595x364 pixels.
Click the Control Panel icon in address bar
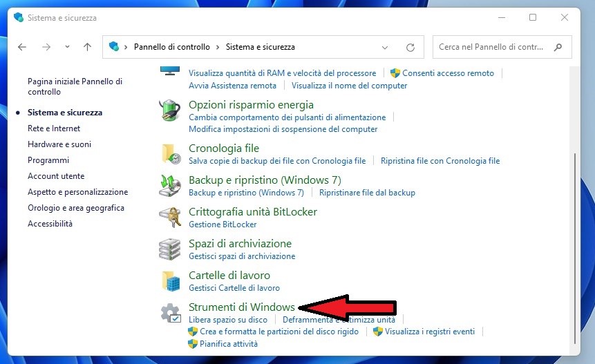[x=114, y=47]
